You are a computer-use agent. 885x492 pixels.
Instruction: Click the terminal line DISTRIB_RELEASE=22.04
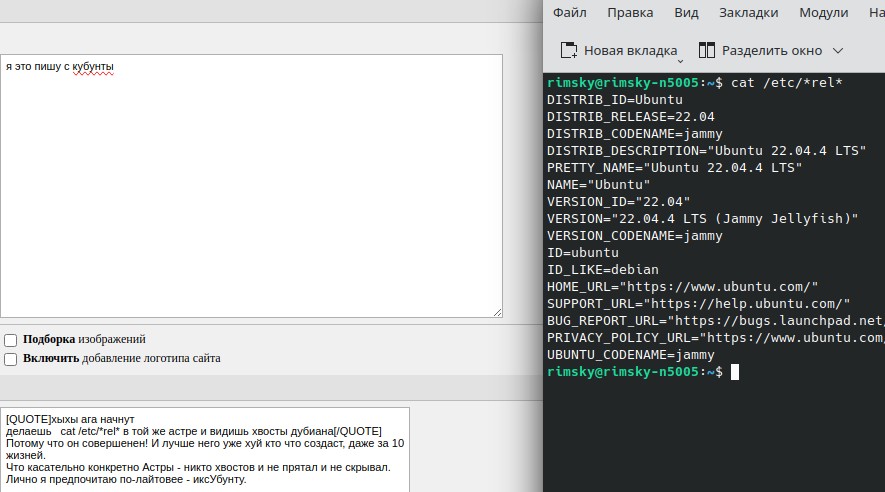[x=630, y=117]
